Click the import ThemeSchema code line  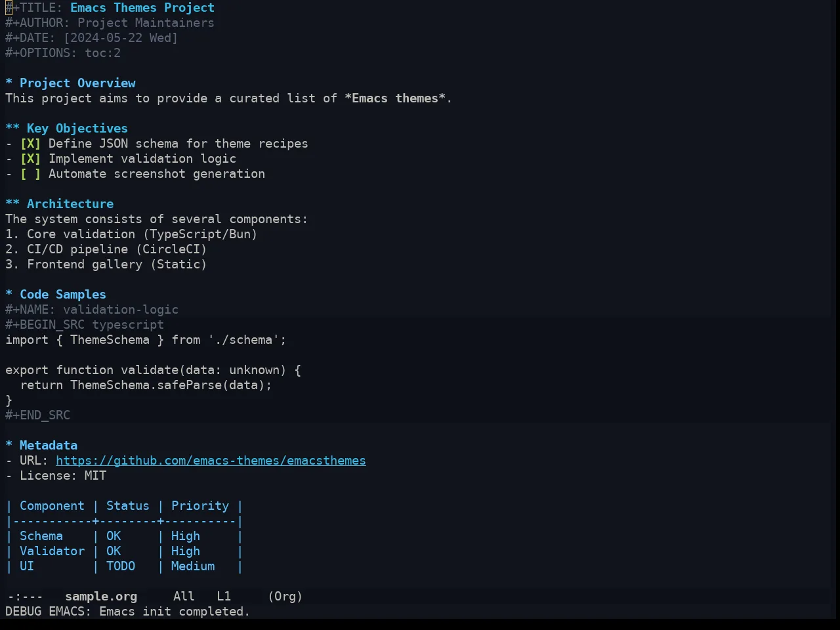click(146, 340)
